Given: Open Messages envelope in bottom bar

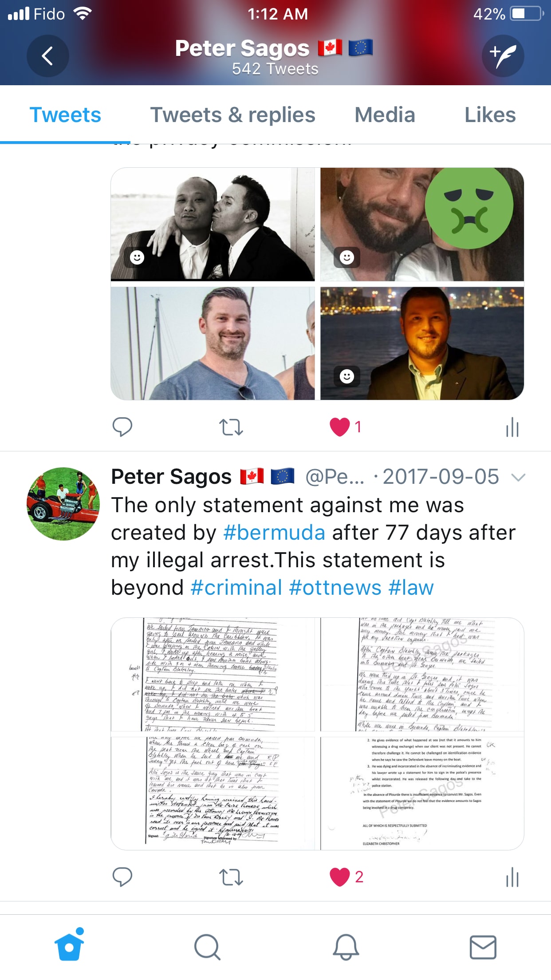Looking at the screenshot, I should click(483, 947).
